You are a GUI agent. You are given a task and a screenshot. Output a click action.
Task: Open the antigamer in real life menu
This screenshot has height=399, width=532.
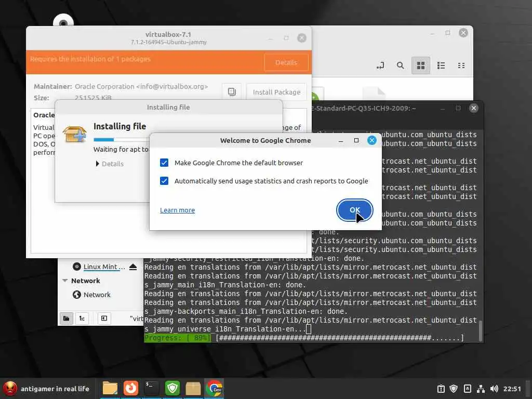(x=46, y=389)
